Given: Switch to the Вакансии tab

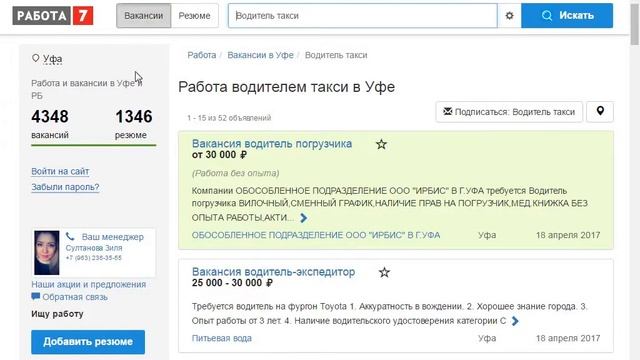Looking at the screenshot, I should pyautogui.click(x=144, y=16).
